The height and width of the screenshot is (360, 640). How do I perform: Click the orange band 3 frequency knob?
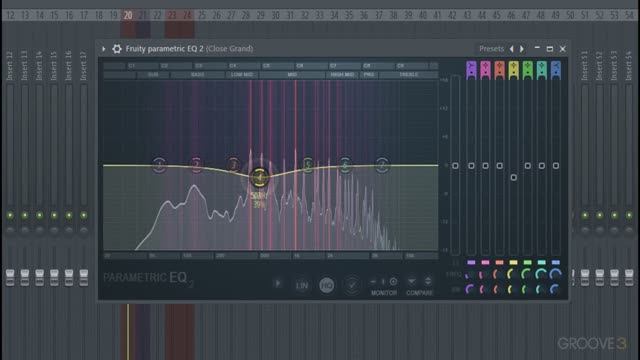498,275
